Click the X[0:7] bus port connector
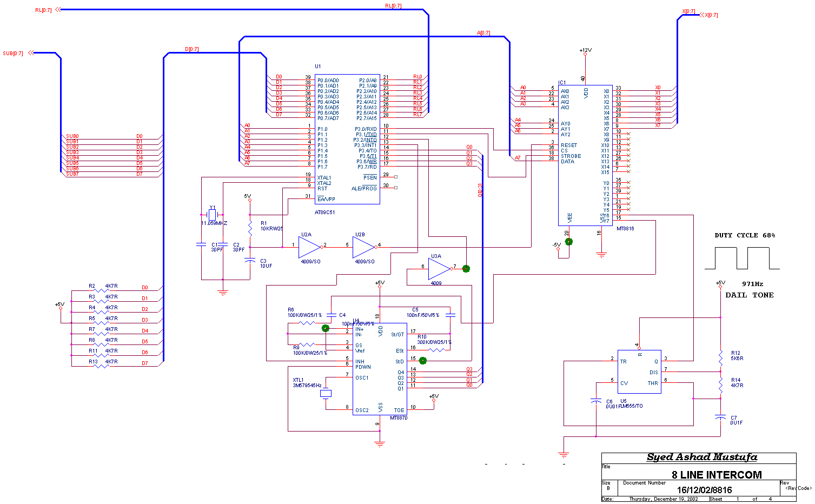 (x=708, y=15)
